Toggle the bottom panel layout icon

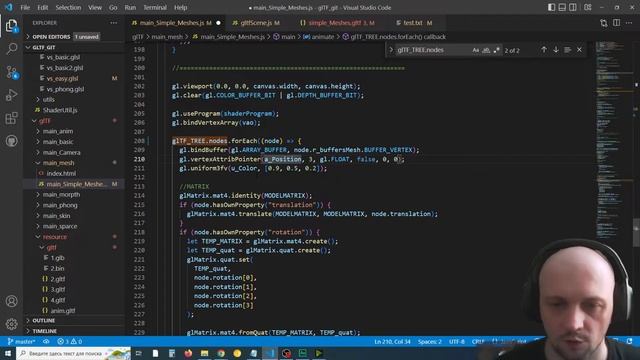click(x=562, y=7)
